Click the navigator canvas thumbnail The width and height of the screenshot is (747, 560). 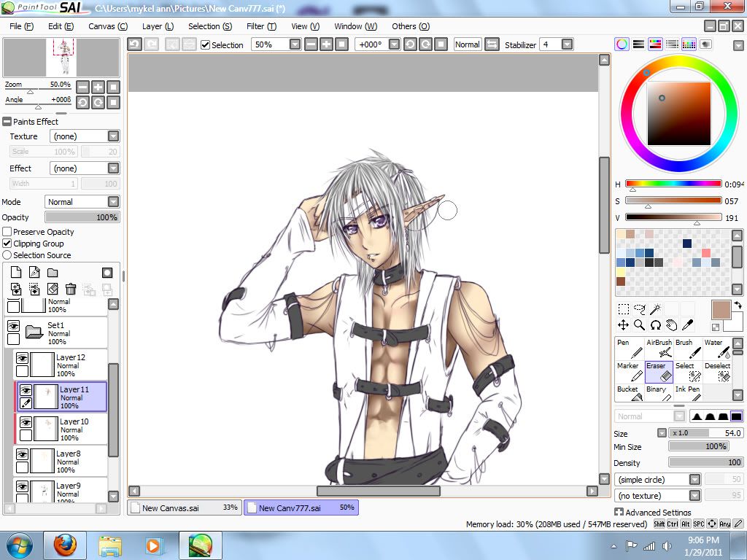tap(61, 58)
